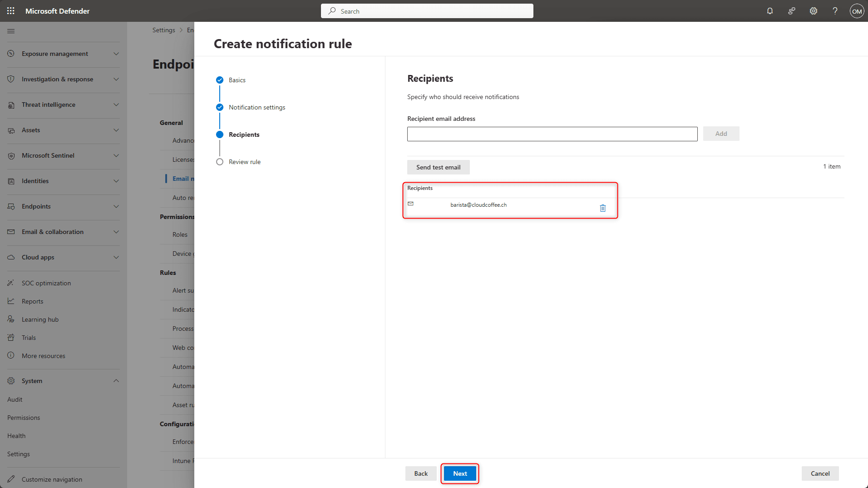Click the help question mark icon

click(835, 11)
